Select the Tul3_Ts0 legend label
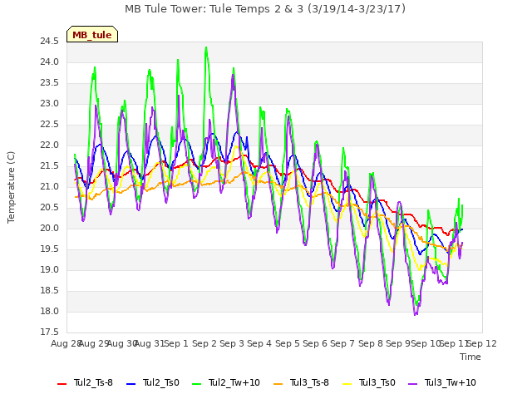532x399 pixels. 377,382
